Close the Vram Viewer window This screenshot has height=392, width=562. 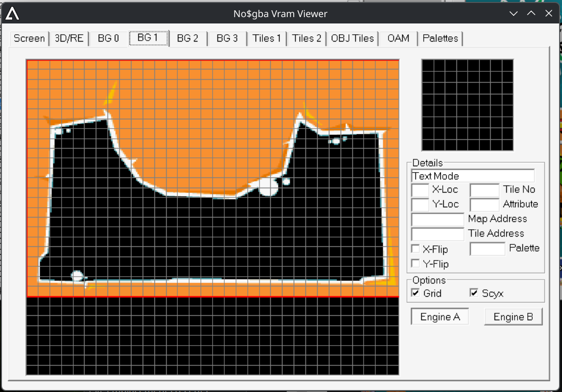click(549, 14)
